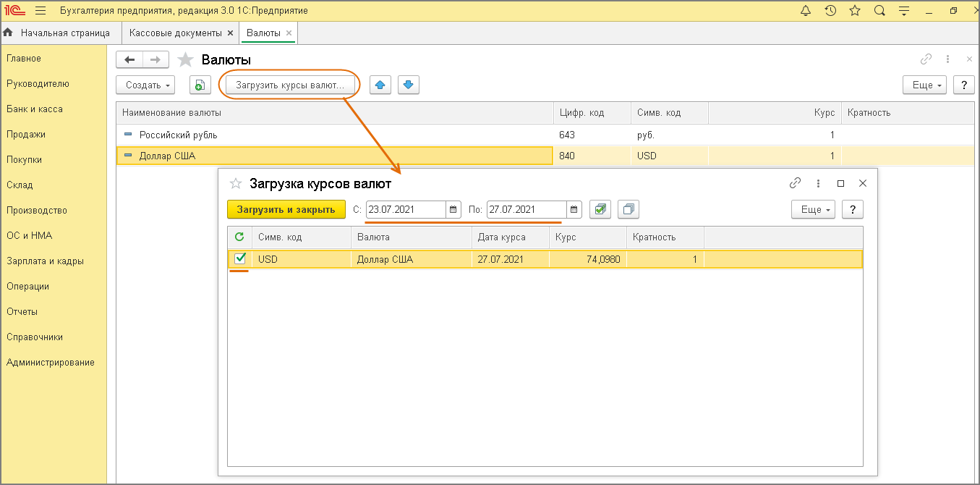Maximize the Загрузка курсов валют dialog
Image resolution: width=980 pixels, height=485 pixels.
(x=840, y=183)
